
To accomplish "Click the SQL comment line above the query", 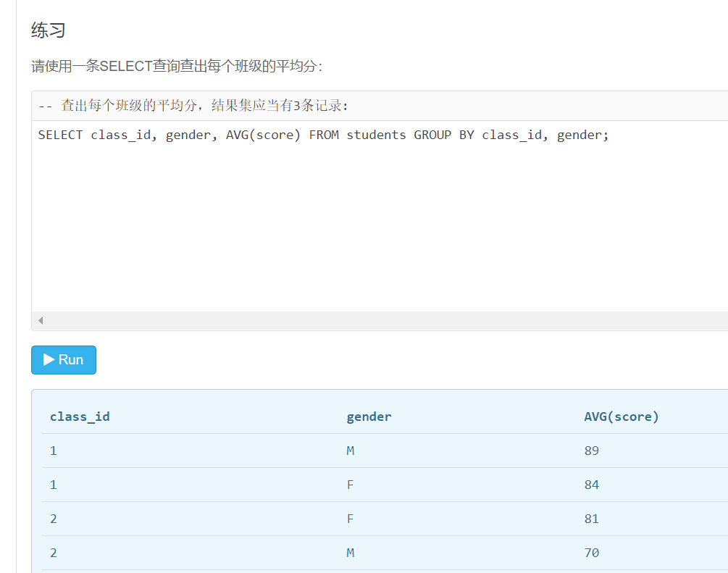I will (x=193, y=106).
